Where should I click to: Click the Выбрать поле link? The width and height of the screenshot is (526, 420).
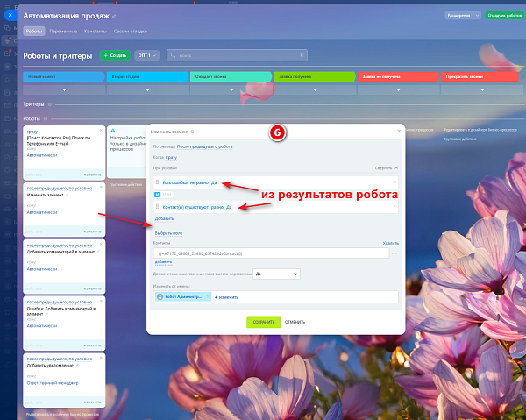click(x=168, y=233)
